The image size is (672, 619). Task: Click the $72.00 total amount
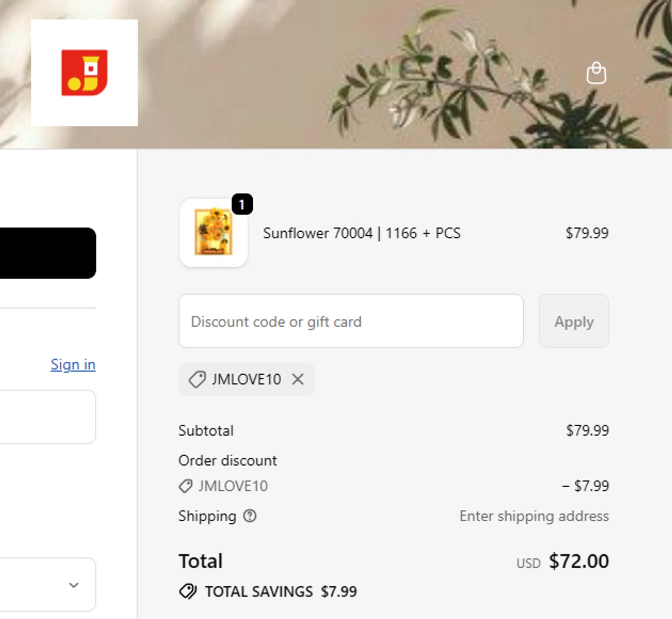[x=579, y=561]
